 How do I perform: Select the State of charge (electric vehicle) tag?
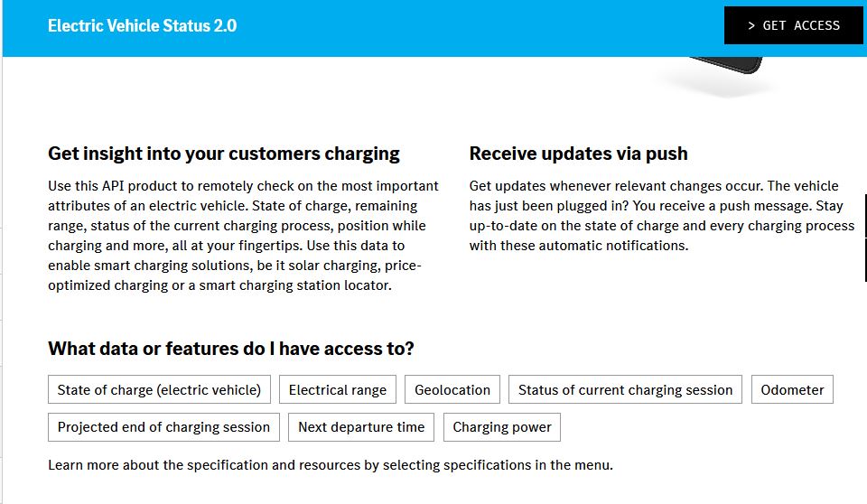(x=159, y=390)
